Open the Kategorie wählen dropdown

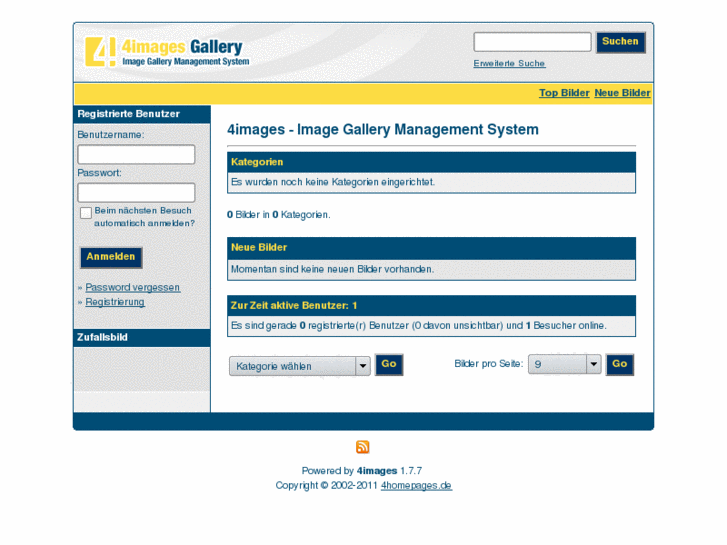click(300, 366)
